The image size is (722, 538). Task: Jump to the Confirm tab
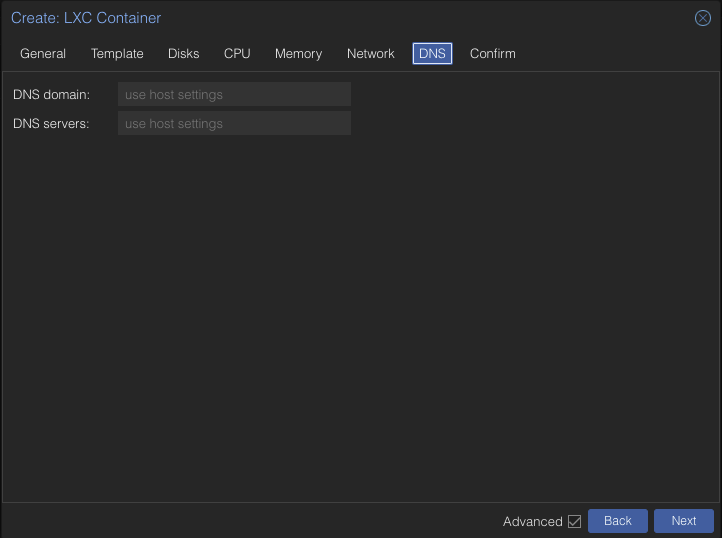(x=492, y=54)
